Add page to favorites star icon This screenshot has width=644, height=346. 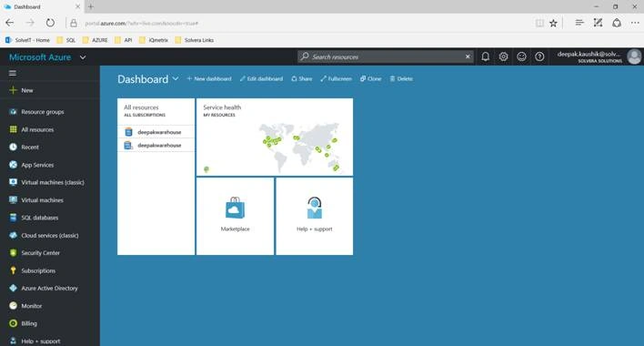point(553,23)
